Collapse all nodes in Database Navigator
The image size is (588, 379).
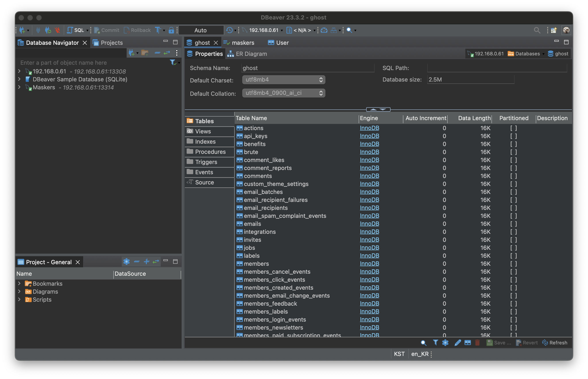click(x=157, y=53)
